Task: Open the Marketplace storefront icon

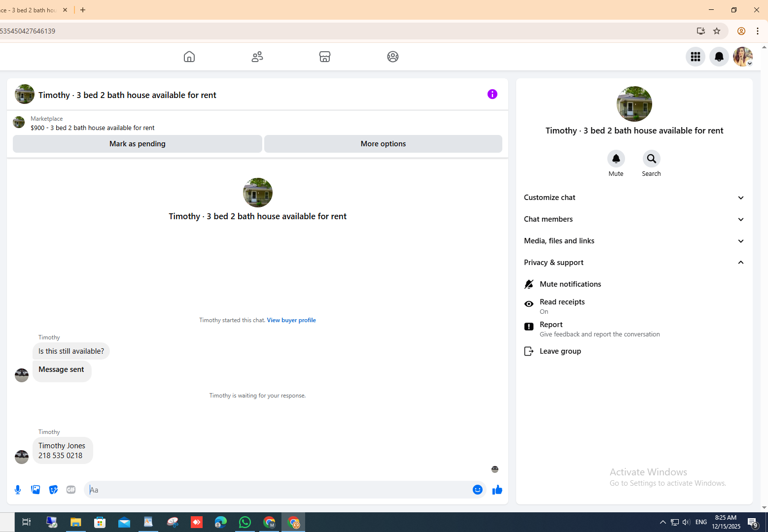Action: 325,57
